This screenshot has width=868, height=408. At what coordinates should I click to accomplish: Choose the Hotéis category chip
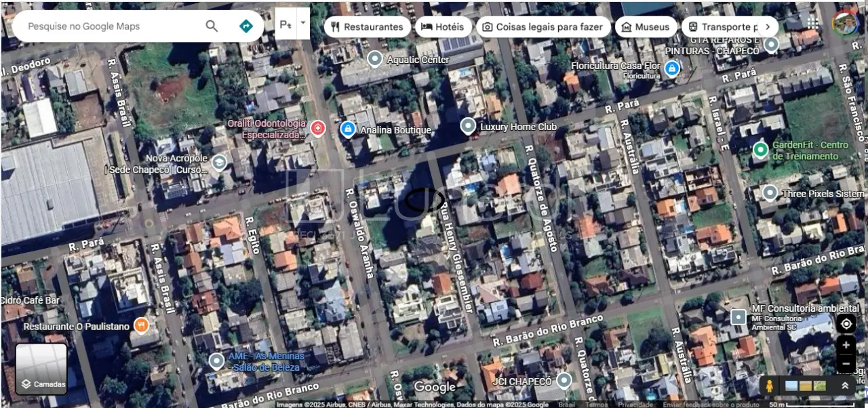(x=443, y=27)
